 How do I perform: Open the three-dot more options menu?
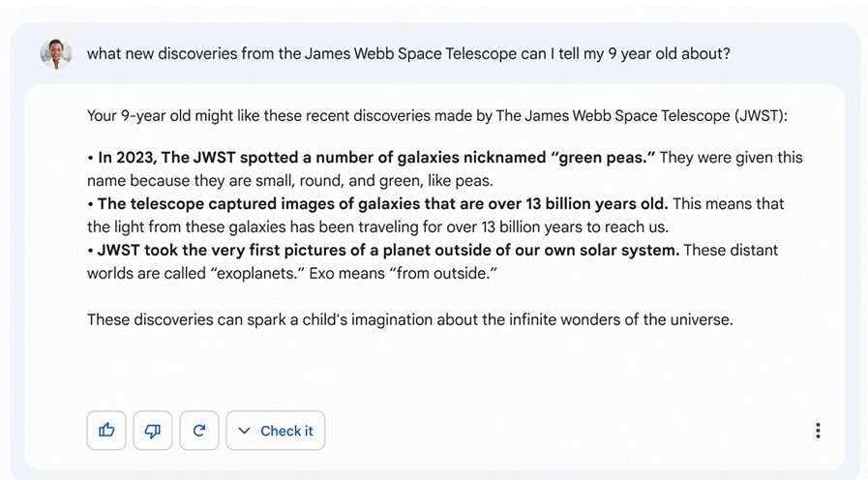pyautogui.click(x=818, y=431)
